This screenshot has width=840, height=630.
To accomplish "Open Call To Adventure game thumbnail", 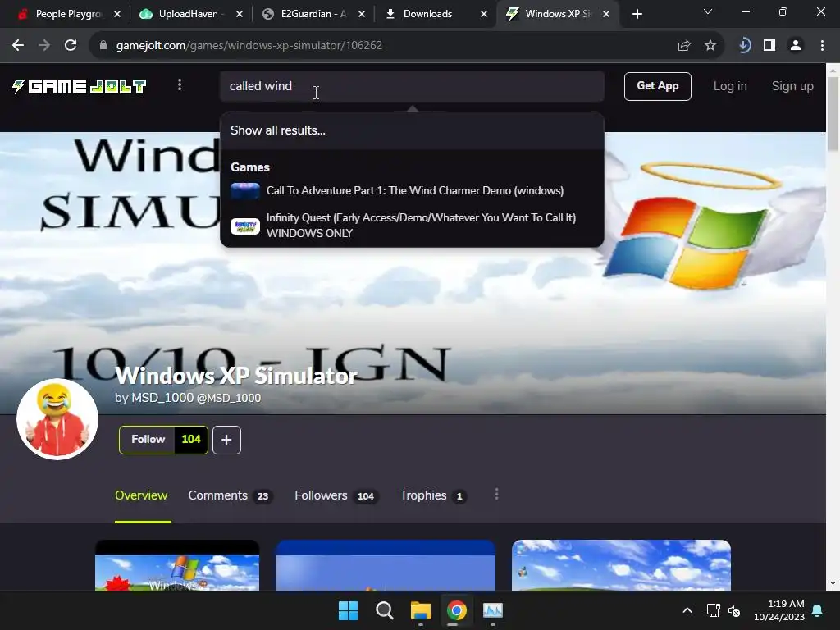I will click(244, 191).
